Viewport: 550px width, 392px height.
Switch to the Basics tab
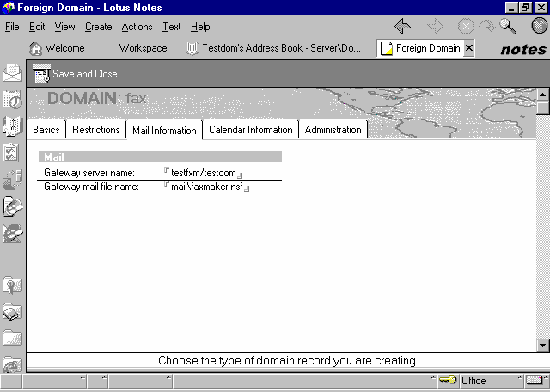pos(46,130)
